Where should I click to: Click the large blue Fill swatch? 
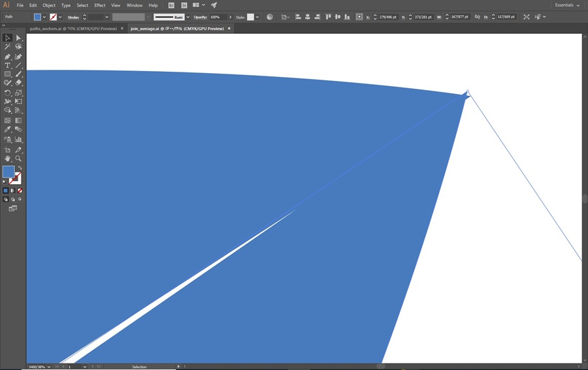8,172
